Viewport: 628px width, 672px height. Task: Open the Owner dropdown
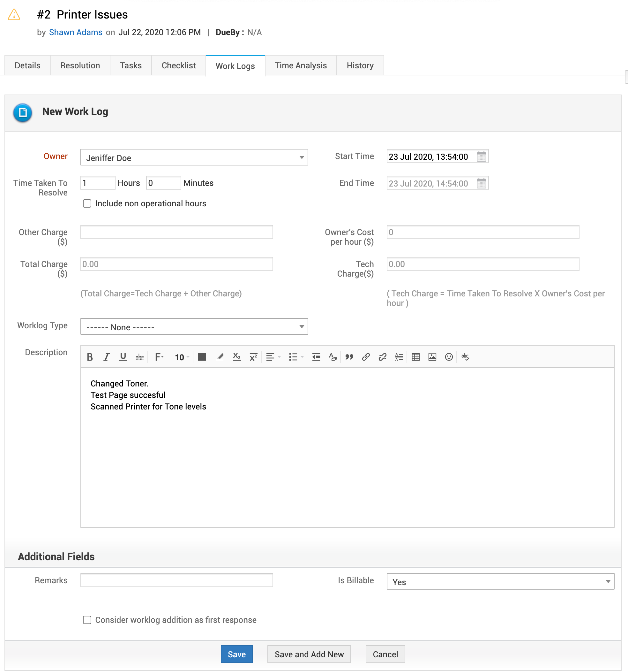(x=194, y=157)
